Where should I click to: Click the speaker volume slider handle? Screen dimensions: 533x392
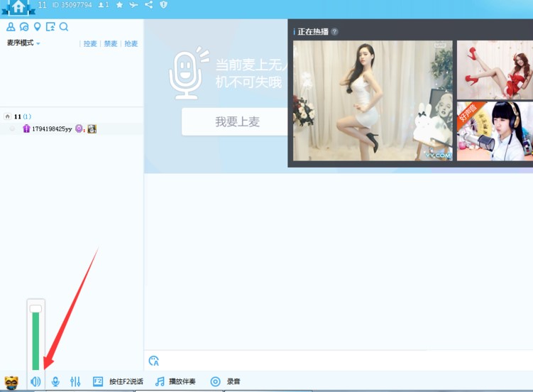pyautogui.click(x=35, y=309)
